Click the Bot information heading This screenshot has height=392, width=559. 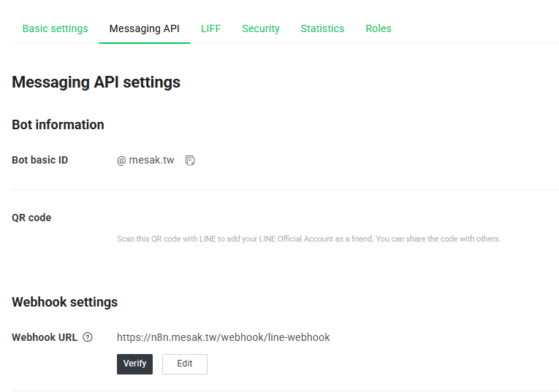pyautogui.click(x=58, y=125)
